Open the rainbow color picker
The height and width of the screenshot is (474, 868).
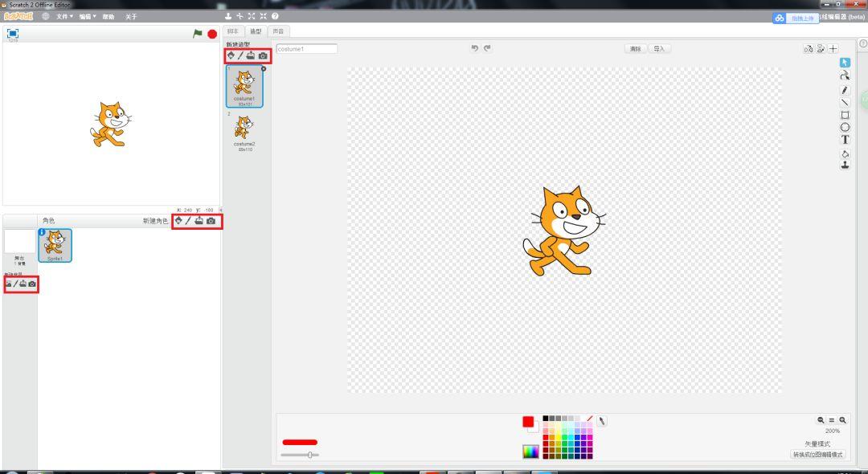(531, 452)
